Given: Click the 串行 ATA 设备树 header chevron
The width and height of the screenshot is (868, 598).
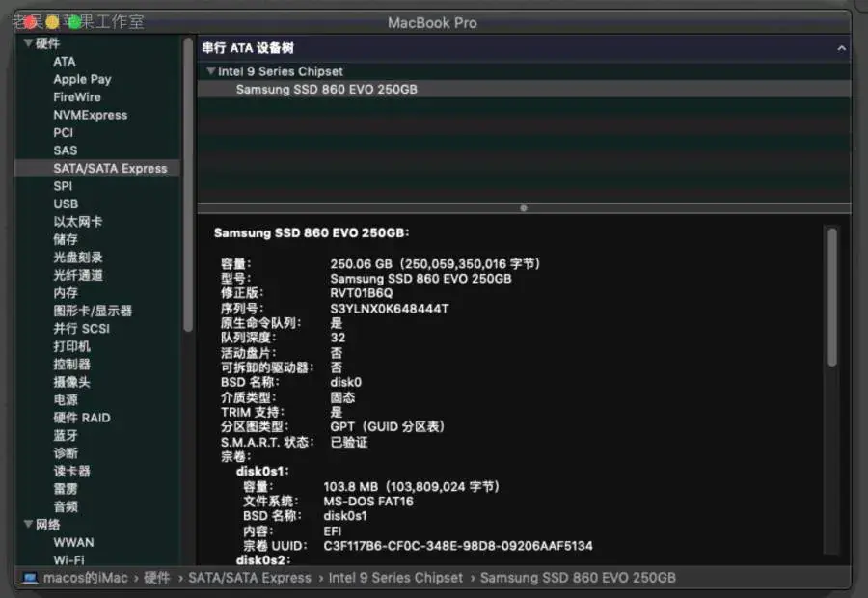Looking at the screenshot, I should point(841,48).
